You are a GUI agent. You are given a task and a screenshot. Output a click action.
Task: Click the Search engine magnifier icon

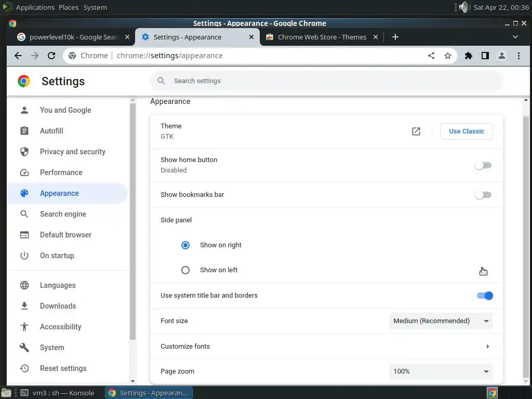(x=24, y=214)
